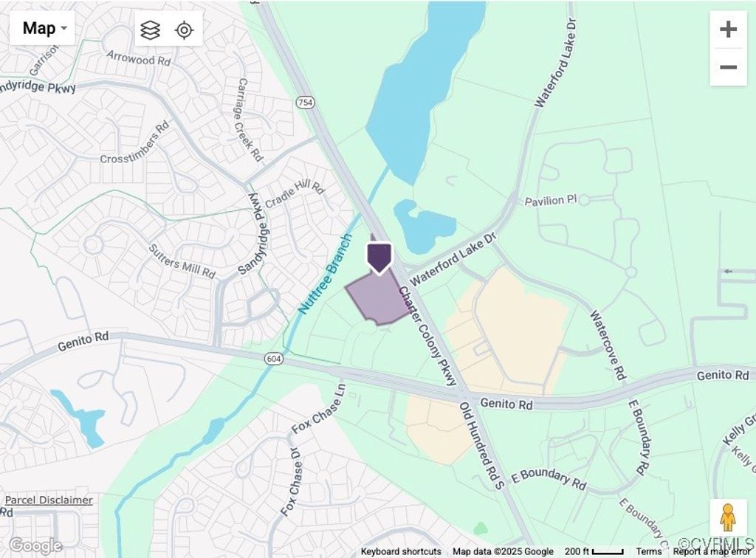Open the map layers stack icon
Image resolution: width=756 pixels, height=558 pixels.
click(x=151, y=30)
